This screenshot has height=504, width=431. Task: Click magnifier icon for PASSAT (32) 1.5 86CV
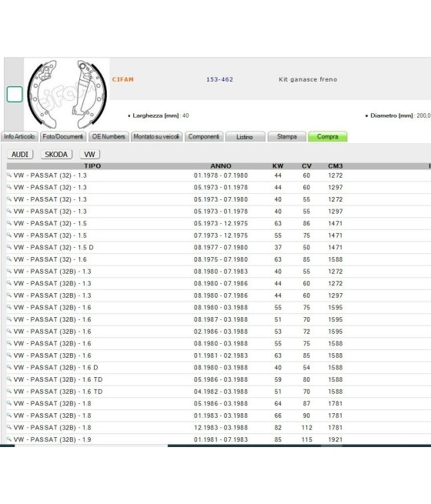[9, 223]
